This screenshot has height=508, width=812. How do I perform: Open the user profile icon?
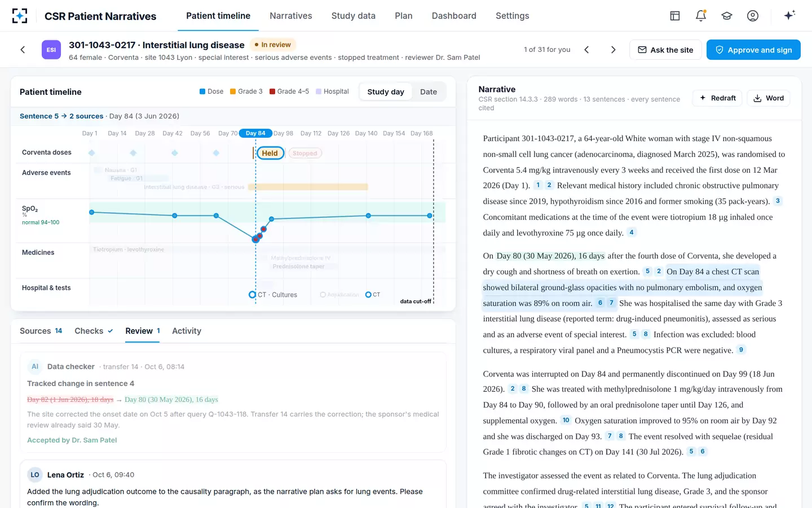coord(753,16)
